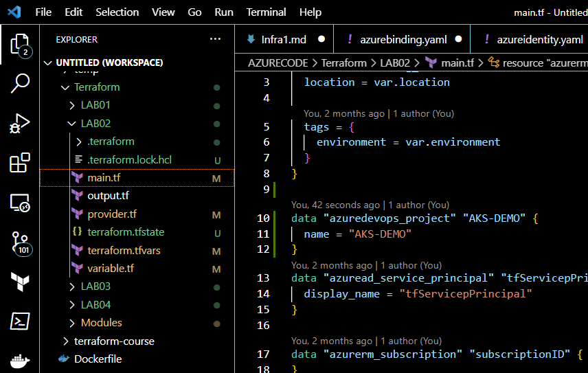Open the Terminal menu
Screen dimensions: 588x373
tap(266, 12)
